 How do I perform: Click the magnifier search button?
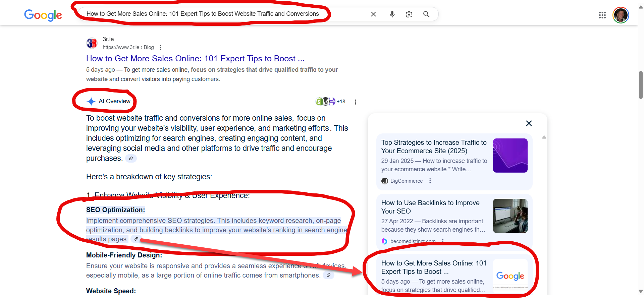[x=426, y=14]
